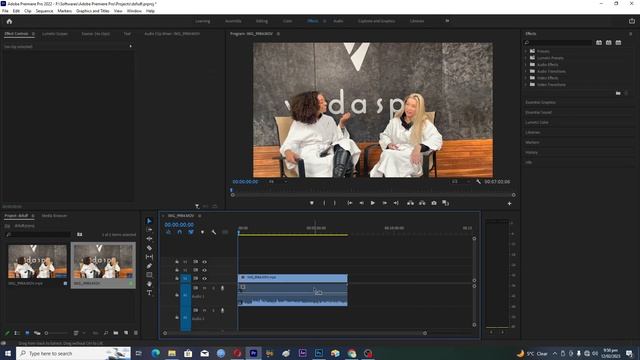Open the Essential Sound panel
Image resolution: width=640 pixels, height=360 pixels.
click(x=538, y=112)
